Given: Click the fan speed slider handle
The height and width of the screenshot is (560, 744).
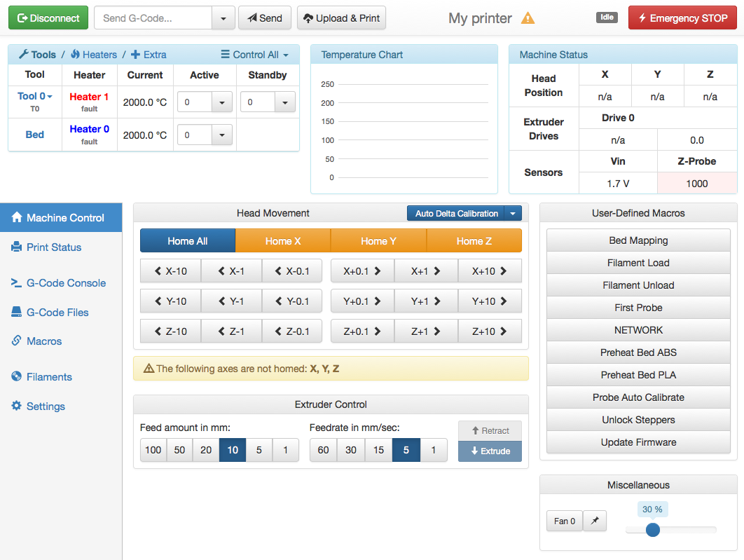Looking at the screenshot, I should click(x=652, y=530).
